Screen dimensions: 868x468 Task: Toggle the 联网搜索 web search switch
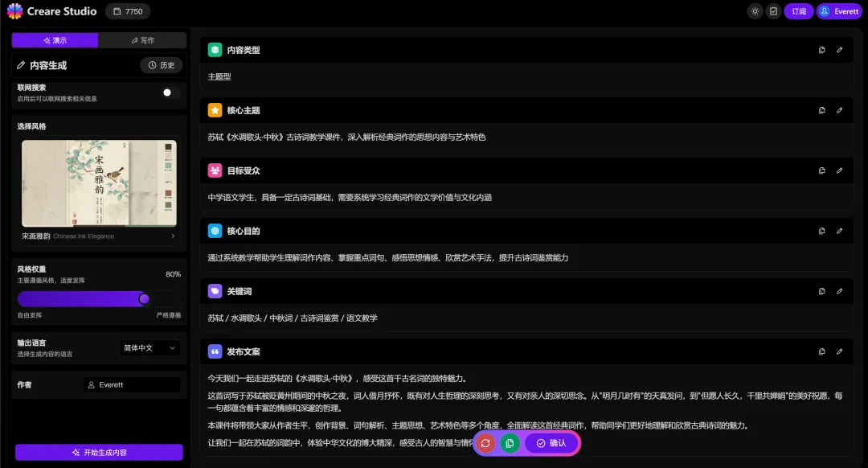point(170,92)
